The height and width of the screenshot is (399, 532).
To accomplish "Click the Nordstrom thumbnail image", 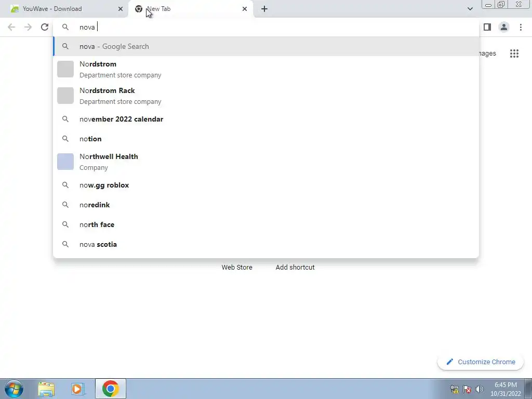I will (x=65, y=69).
